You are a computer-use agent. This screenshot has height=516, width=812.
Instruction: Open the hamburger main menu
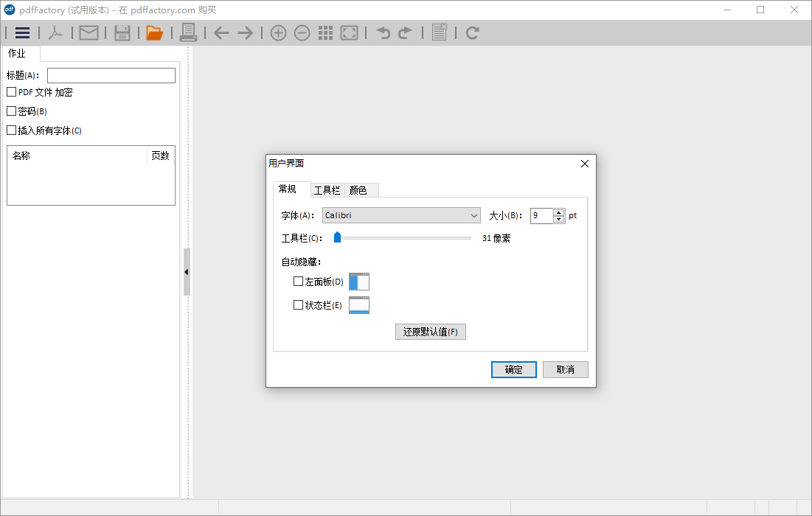23,32
